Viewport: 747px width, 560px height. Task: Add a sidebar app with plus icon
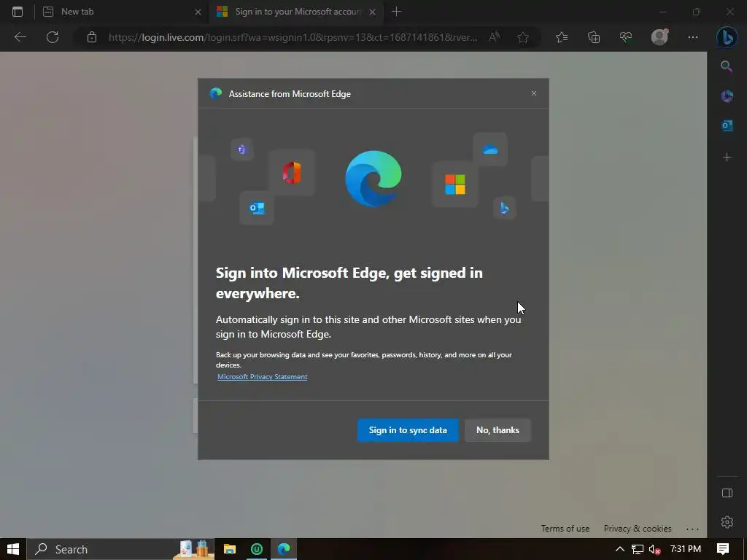(727, 157)
